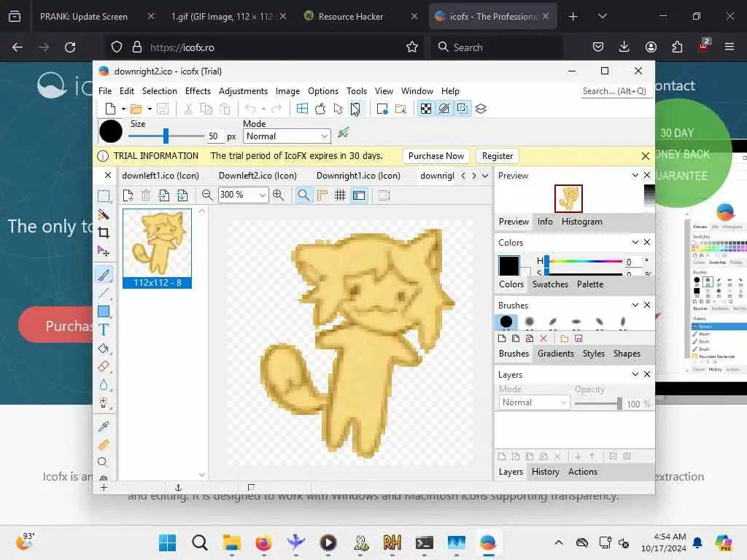Switch to Downleft2.ico (Icon) tab

[x=258, y=176]
